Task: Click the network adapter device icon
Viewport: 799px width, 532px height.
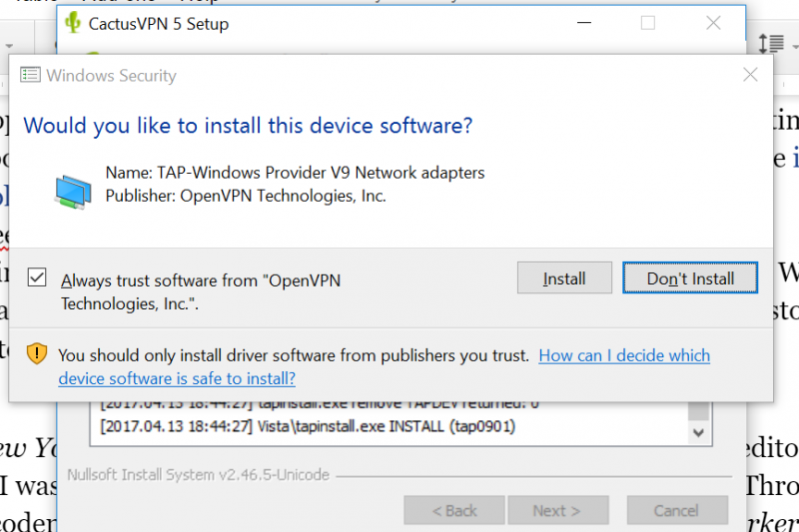Action: point(73,192)
